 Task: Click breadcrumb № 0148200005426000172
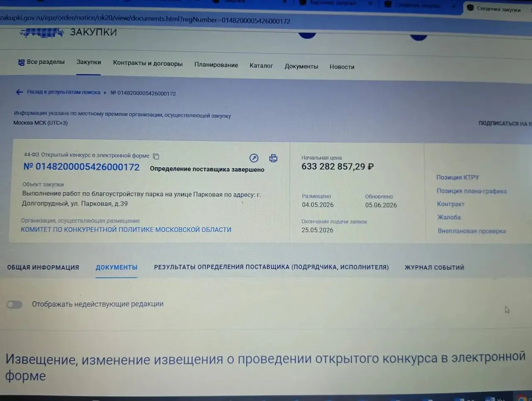click(143, 93)
